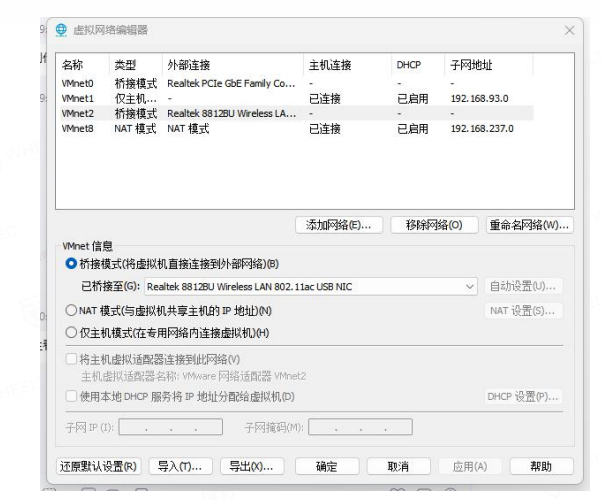Select the VMnet2 network row
The height and width of the screenshot is (500, 601).
click(297, 113)
